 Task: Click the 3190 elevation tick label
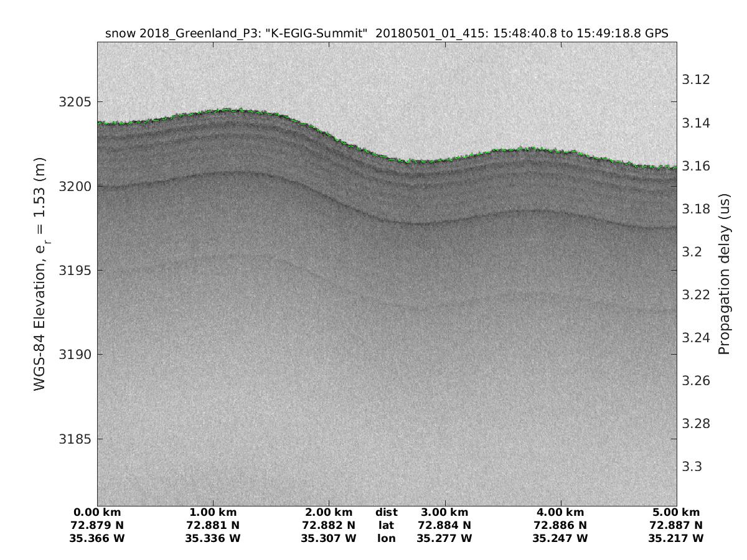(x=74, y=355)
